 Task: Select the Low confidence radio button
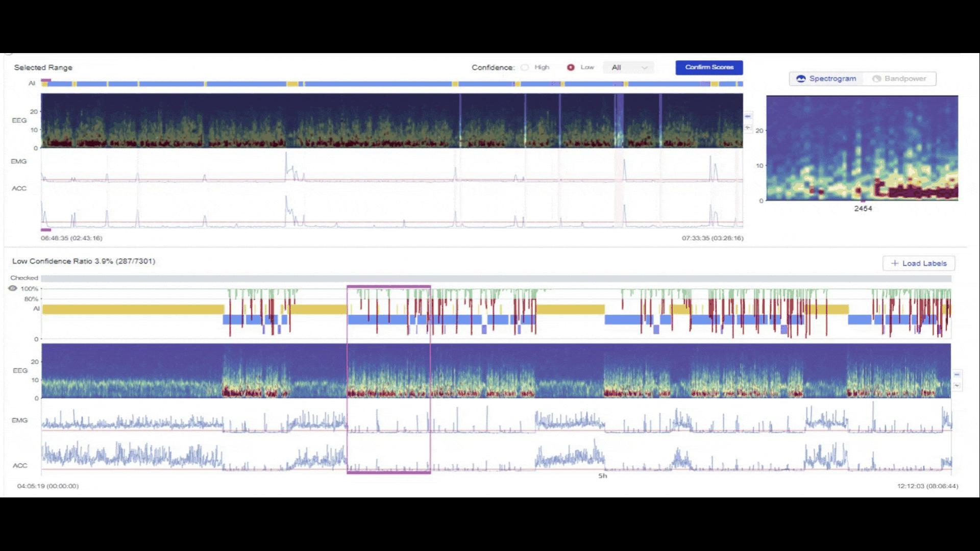pos(571,67)
